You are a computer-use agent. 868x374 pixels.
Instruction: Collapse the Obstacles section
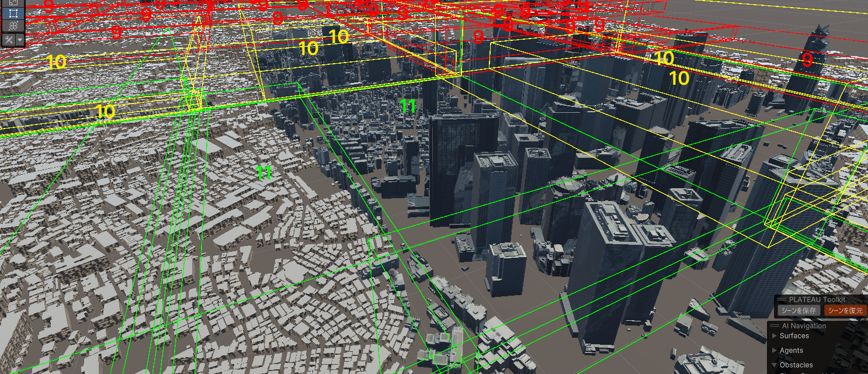775,365
